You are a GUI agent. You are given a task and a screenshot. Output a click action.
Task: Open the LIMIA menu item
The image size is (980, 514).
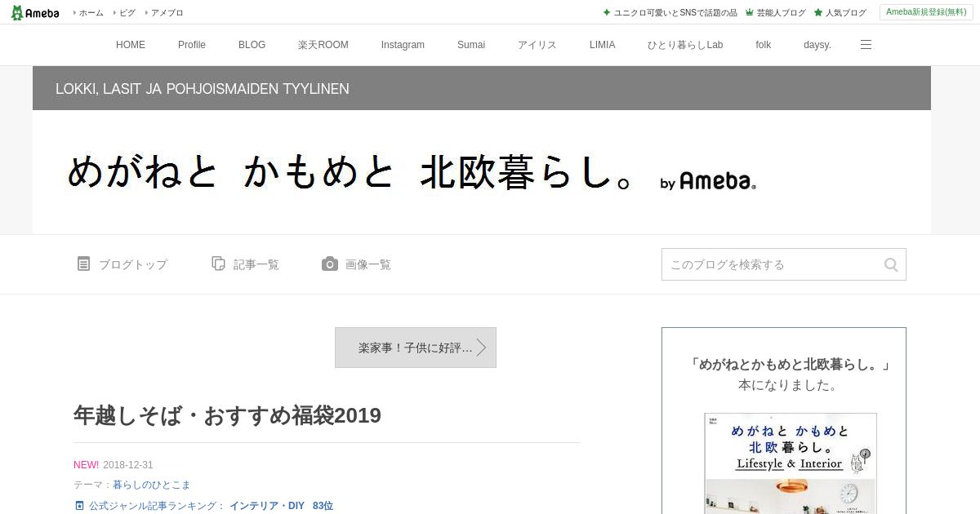(603, 45)
